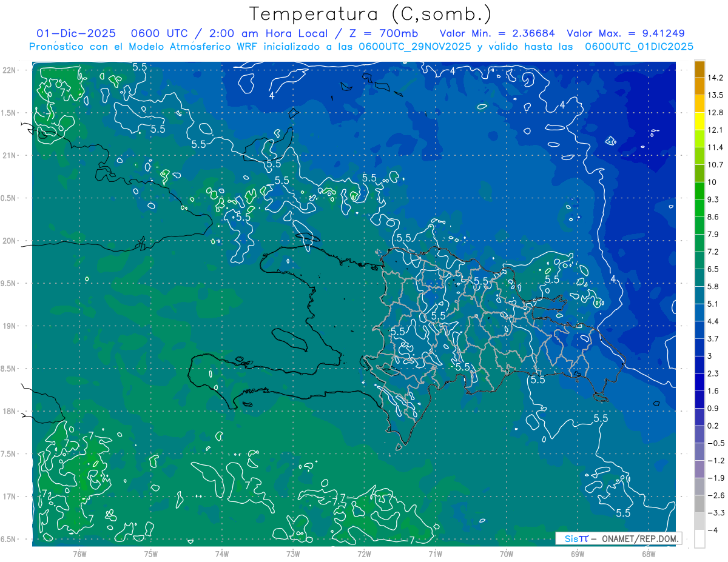Click the colorbar value '-2.6'
This screenshot has height=562, width=728.
716,495
